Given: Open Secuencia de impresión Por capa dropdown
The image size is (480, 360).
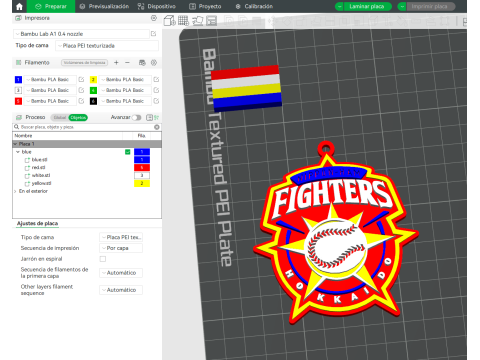Looking at the screenshot, I should (121, 248).
